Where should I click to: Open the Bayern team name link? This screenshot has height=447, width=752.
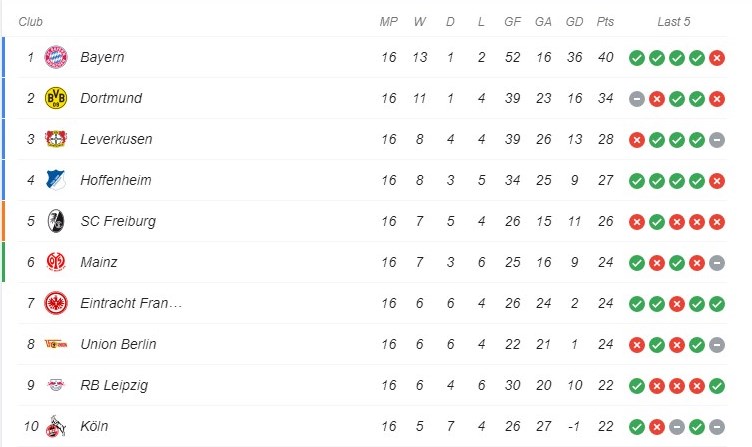click(102, 57)
